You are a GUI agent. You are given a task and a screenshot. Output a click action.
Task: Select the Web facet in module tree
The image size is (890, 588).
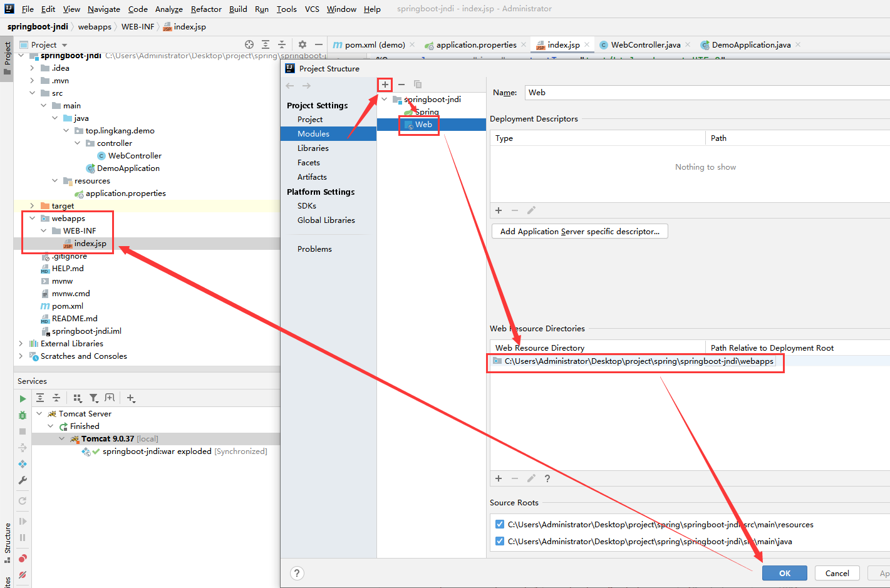tap(423, 125)
